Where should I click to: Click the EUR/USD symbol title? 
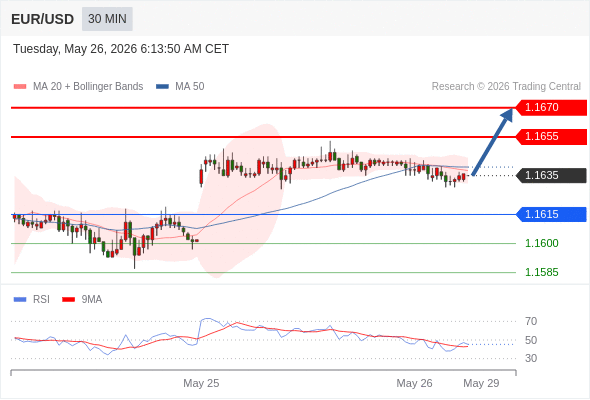click(43, 19)
